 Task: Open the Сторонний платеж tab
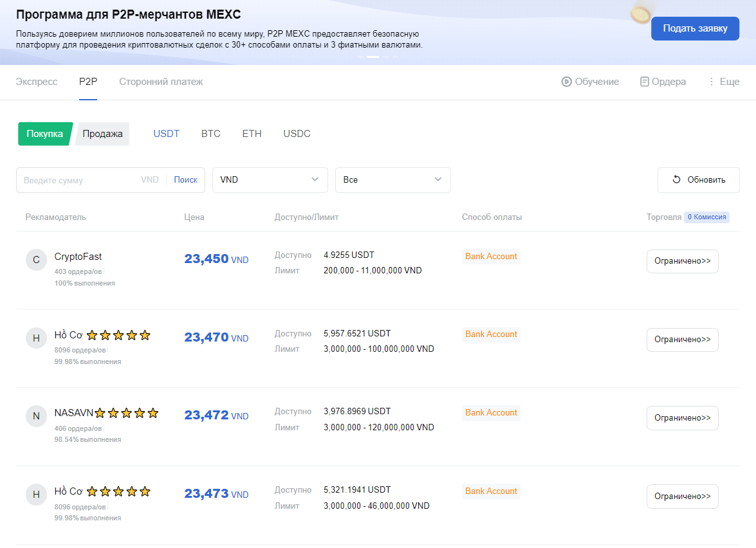(161, 82)
